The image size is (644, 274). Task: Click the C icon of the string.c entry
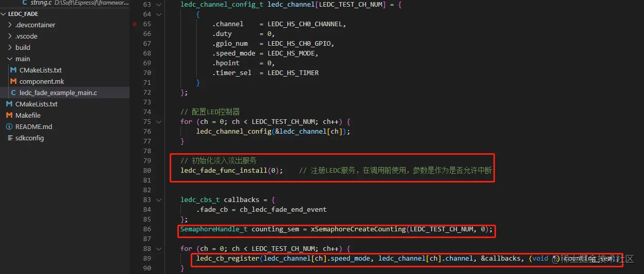pyautogui.click(x=25, y=3)
